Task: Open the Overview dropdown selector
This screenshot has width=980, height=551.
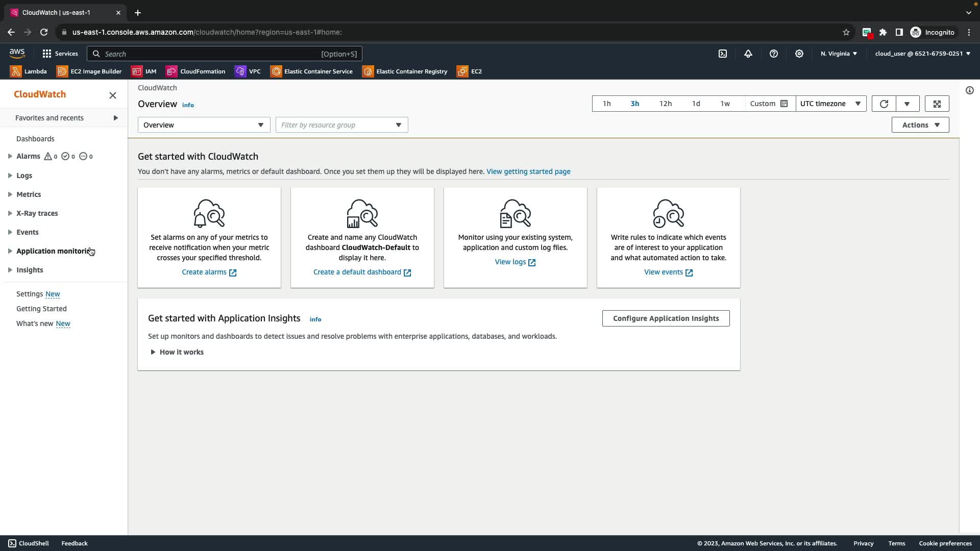Action: tap(204, 125)
